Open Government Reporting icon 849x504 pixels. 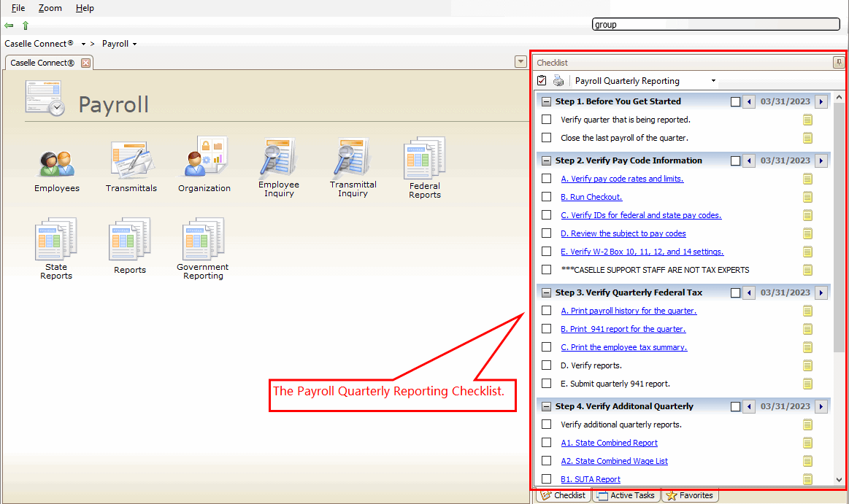pyautogui.click(x=203, y=241)
